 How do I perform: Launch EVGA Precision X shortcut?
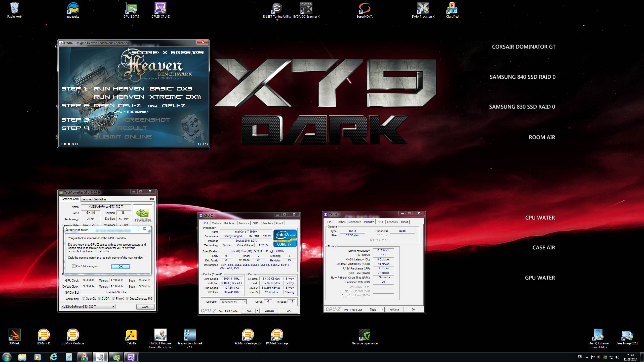(x=423, y=10)
